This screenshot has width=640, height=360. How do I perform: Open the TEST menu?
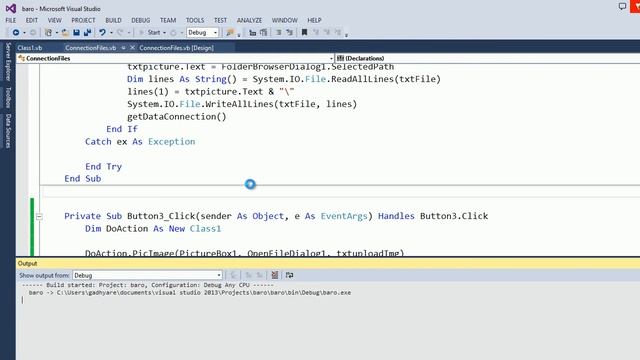pos(220,20)
